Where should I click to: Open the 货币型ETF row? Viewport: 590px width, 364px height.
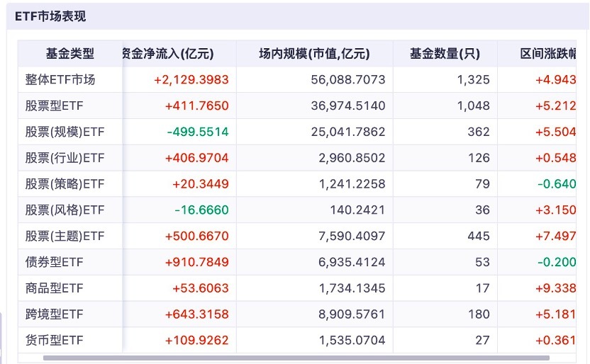(x=55, y=341)
